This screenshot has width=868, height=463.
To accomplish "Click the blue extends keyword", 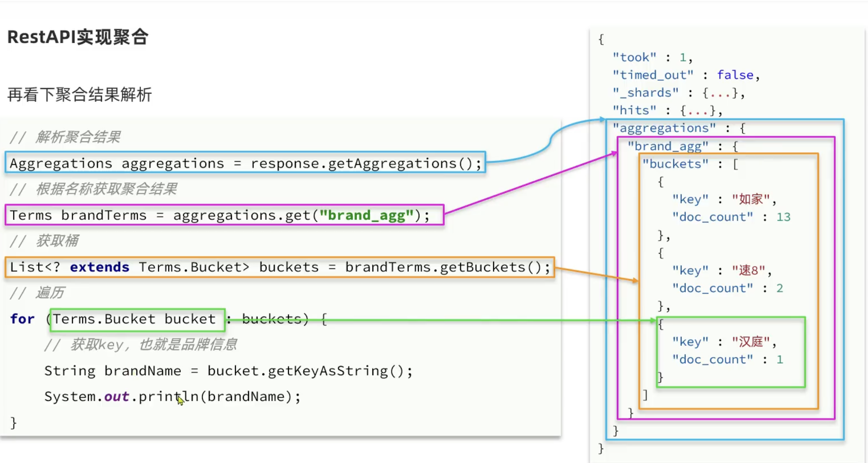I will pos(99,267).
